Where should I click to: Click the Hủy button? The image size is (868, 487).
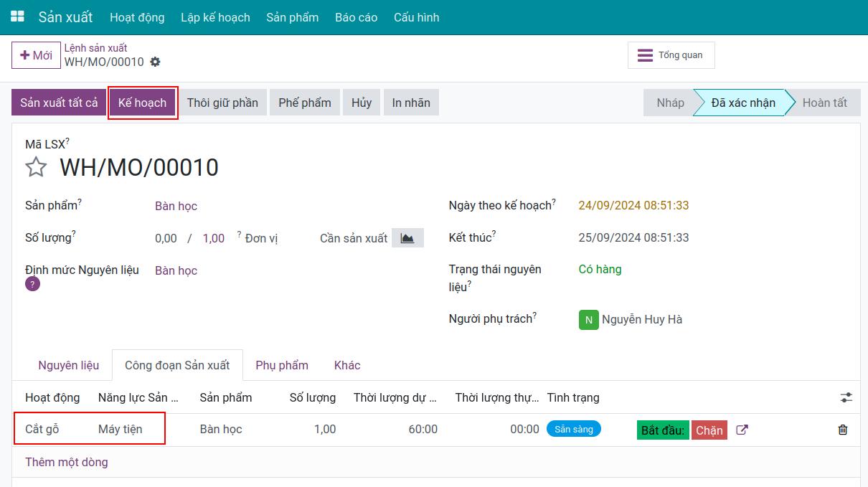(362, 103)
